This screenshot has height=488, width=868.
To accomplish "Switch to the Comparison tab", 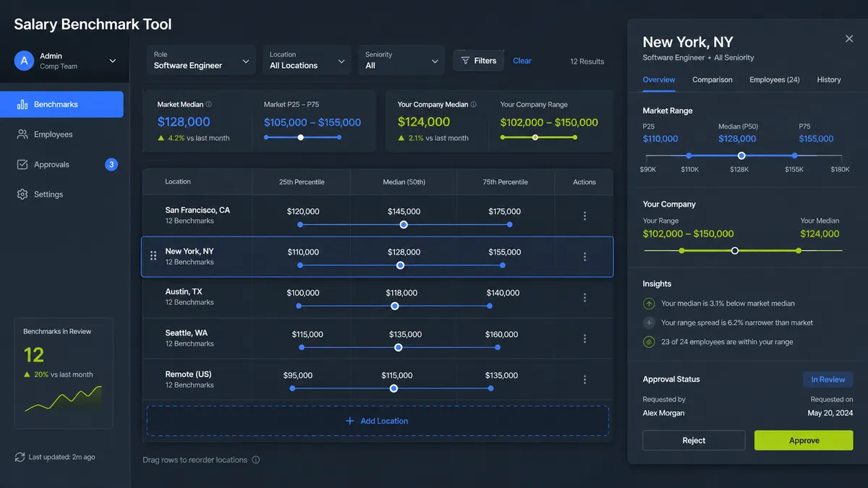I will click(x=712, y=80).
